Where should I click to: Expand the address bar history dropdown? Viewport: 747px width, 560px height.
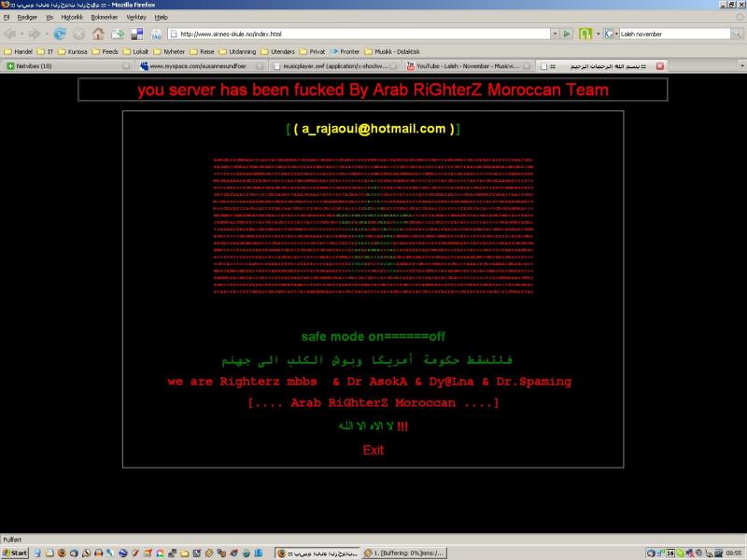tap(553, 34)
